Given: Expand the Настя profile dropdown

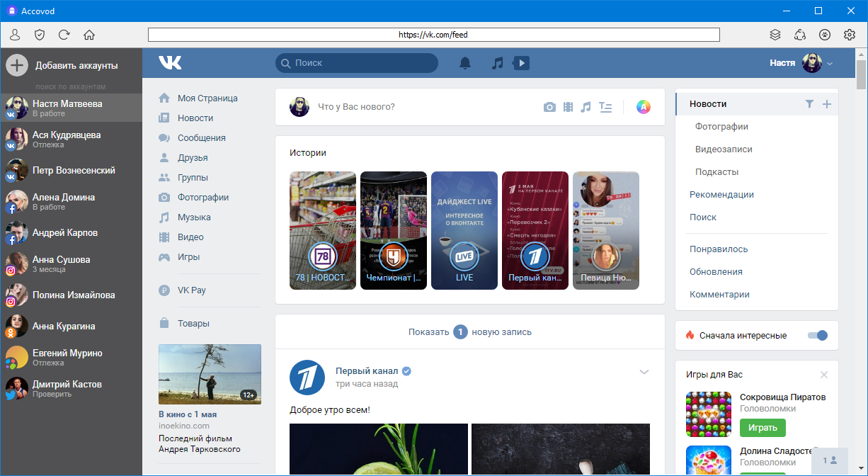Looking at the screenshot, I should point(830,64).
